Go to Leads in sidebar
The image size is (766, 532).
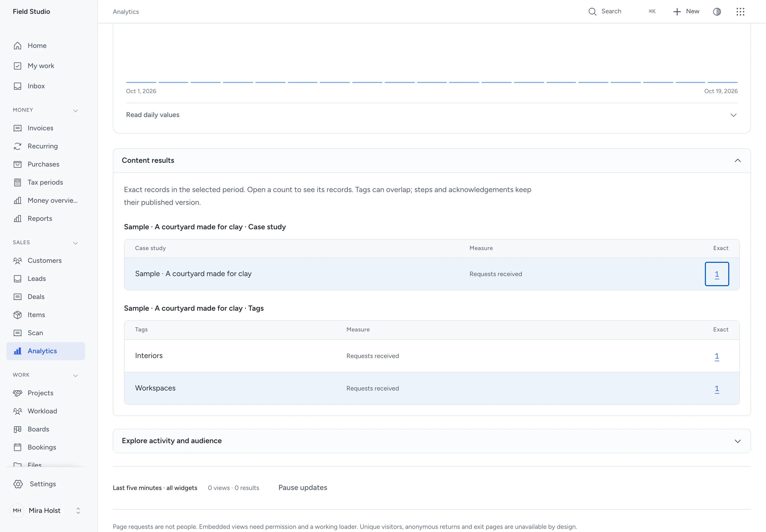46,279
